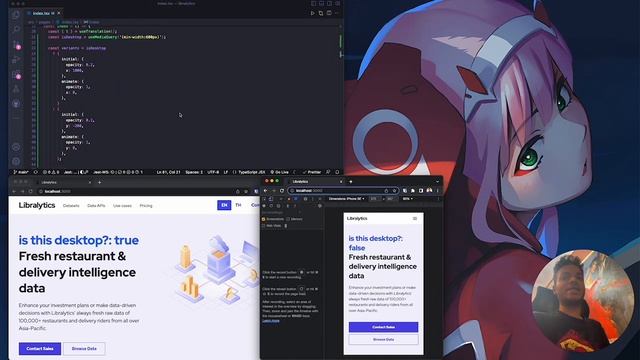Close Libralytics tab in right browser
This screenshot has height=360, width=640.
tap(341, 182)
